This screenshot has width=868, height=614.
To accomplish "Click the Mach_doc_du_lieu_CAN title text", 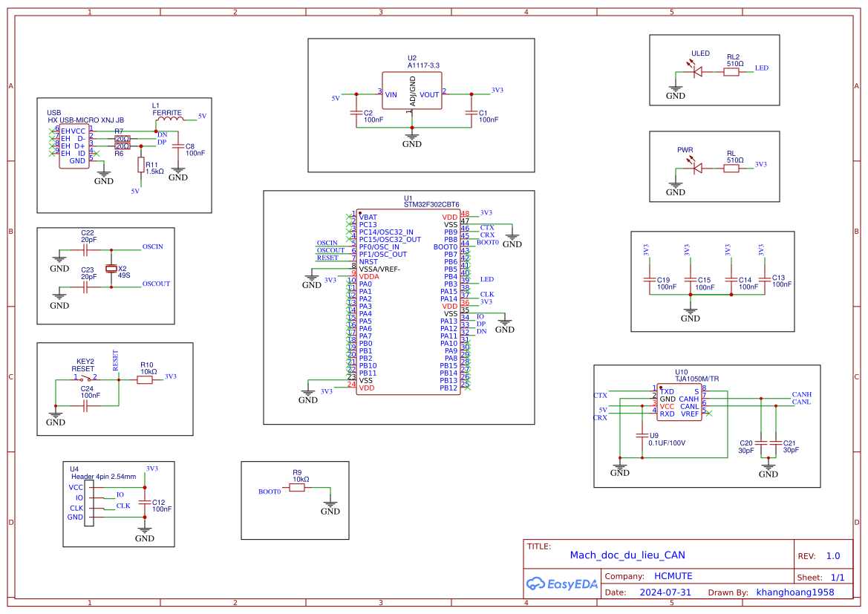I will coord(626,555).
